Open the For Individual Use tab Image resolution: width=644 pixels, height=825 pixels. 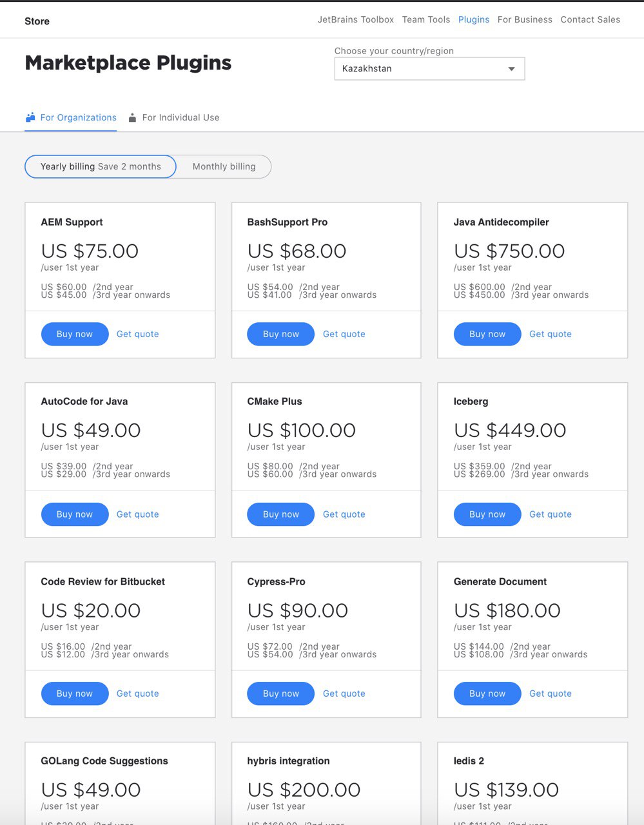[x=174, y=117]
